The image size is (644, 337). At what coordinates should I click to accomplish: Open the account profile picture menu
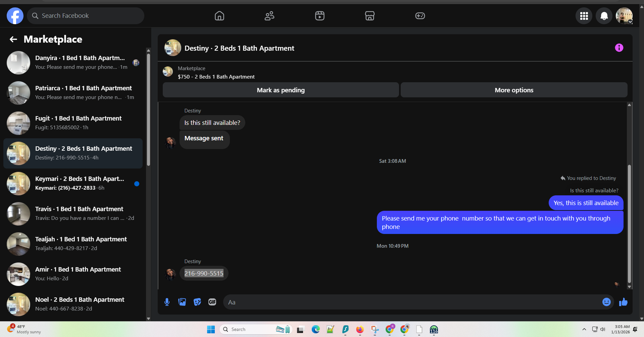(624, 16)
